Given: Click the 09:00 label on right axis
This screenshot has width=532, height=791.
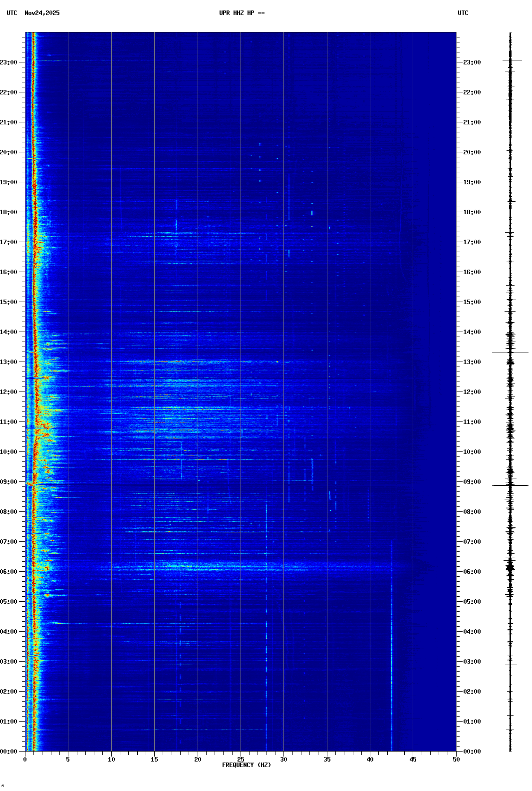Looking at the screenshot, I should [x=472, y=482].
